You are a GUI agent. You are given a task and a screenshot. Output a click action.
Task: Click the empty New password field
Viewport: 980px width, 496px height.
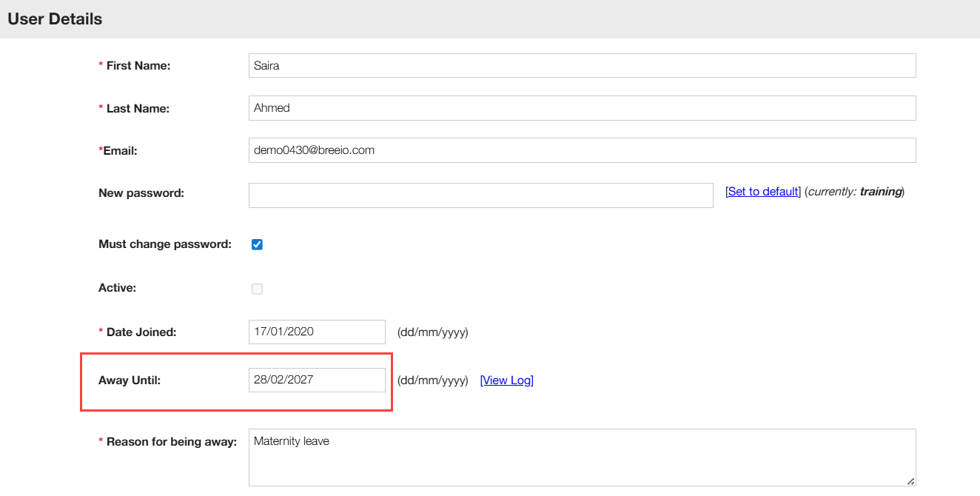[x=480, y=195]
